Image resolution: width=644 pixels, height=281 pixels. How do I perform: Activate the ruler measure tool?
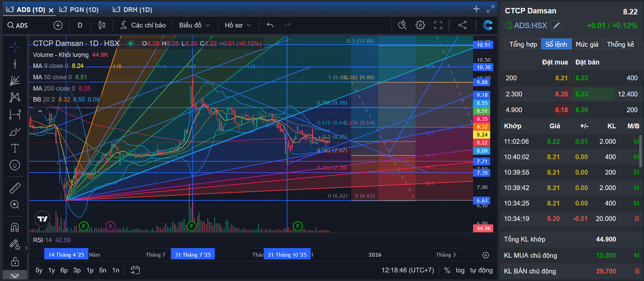(x=15, y=188)
